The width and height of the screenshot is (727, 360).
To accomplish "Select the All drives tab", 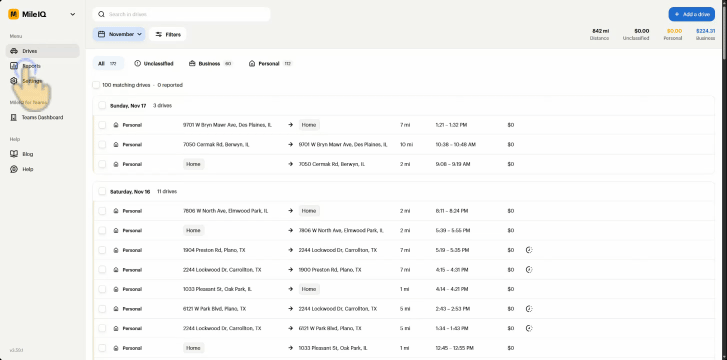I will 108,64.
